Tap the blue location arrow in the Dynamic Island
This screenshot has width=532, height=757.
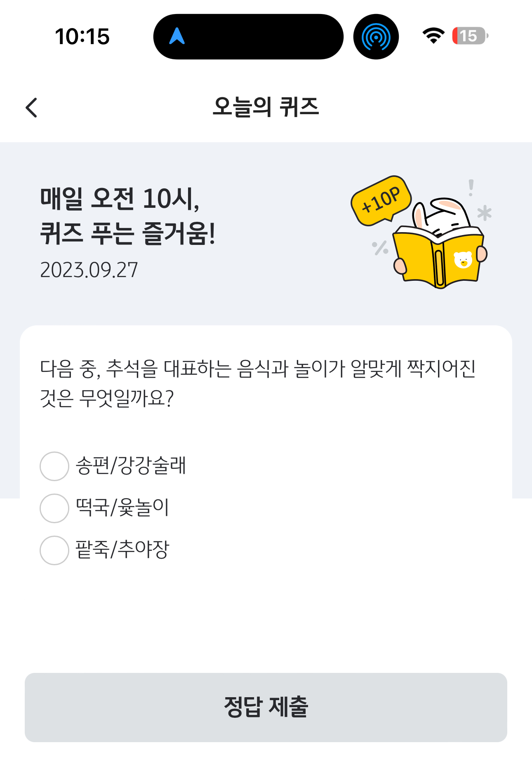[177, 36]
